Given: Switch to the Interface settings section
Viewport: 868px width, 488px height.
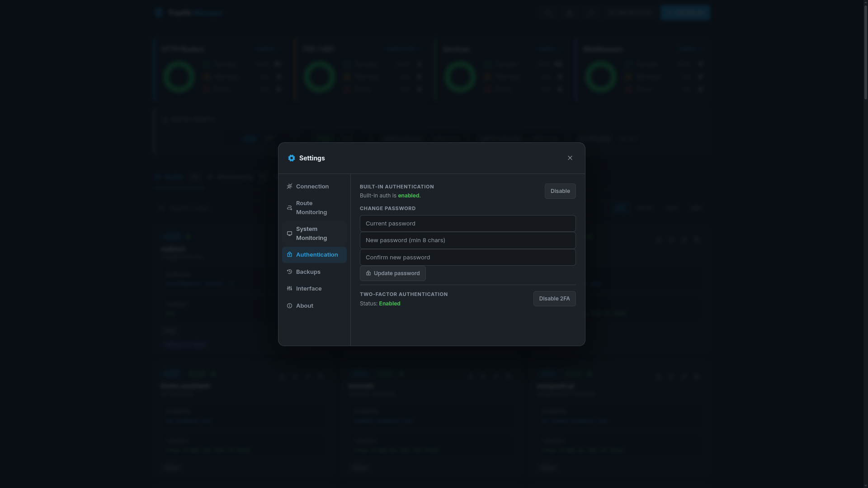Looking at the screenshot, I should click(309, 288).
